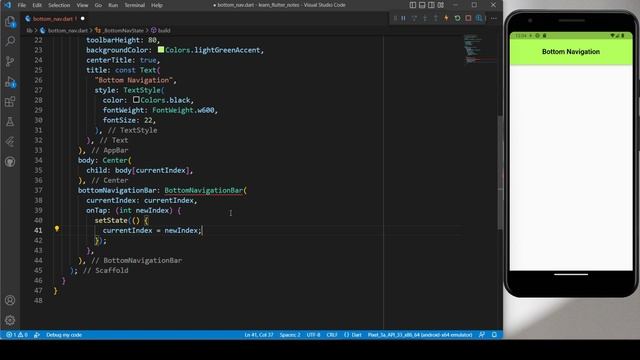Click the CRLF end-of-line indicator
The width and height of the screenshot is (640, 360).
coord(332,335)
